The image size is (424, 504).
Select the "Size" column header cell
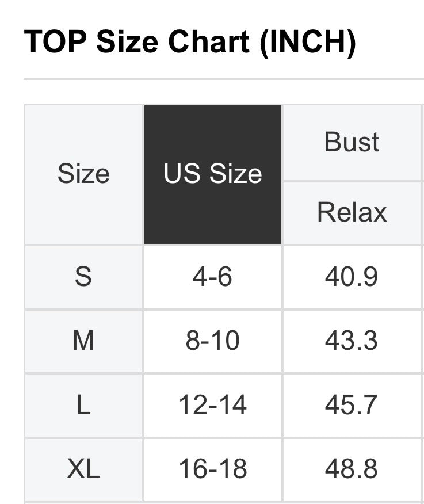[x=83, y=174]
